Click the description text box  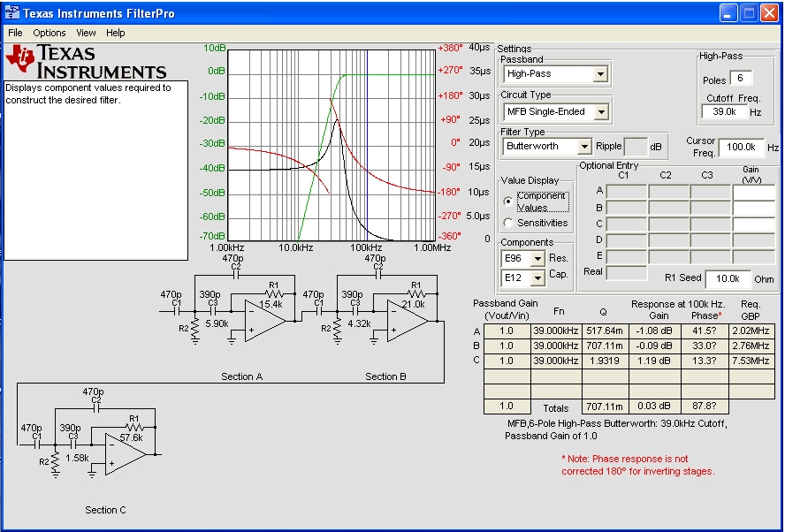pyautogui.click(x=96, y=171)
